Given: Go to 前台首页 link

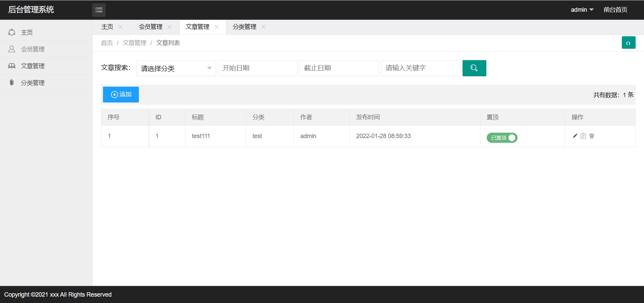Looking at the screenshot, I should [x=615, y=10].
